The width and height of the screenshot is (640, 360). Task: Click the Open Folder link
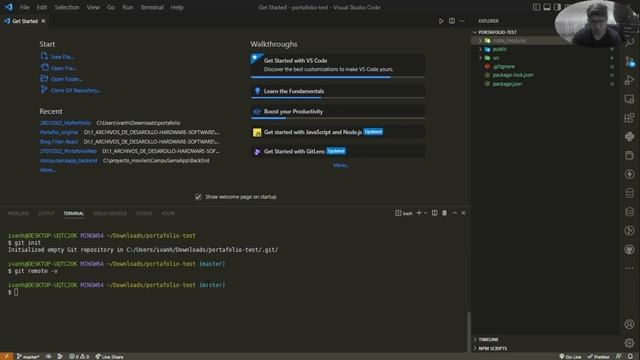(x=67, y=79)
